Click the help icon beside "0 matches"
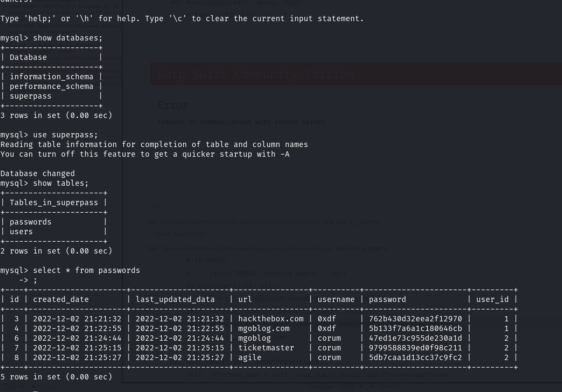 click(x=343, y=387)
